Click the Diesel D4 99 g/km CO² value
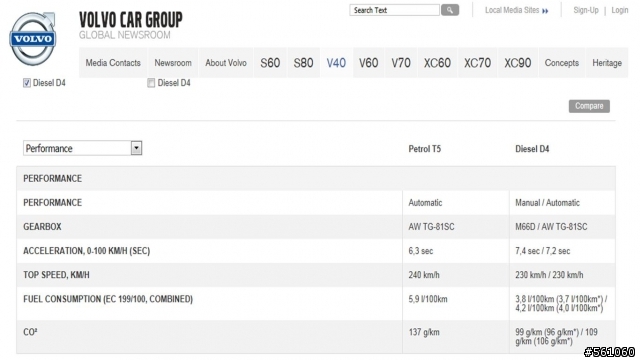The height and width of the screenshot is (360, 640). [x=556, y=337]
